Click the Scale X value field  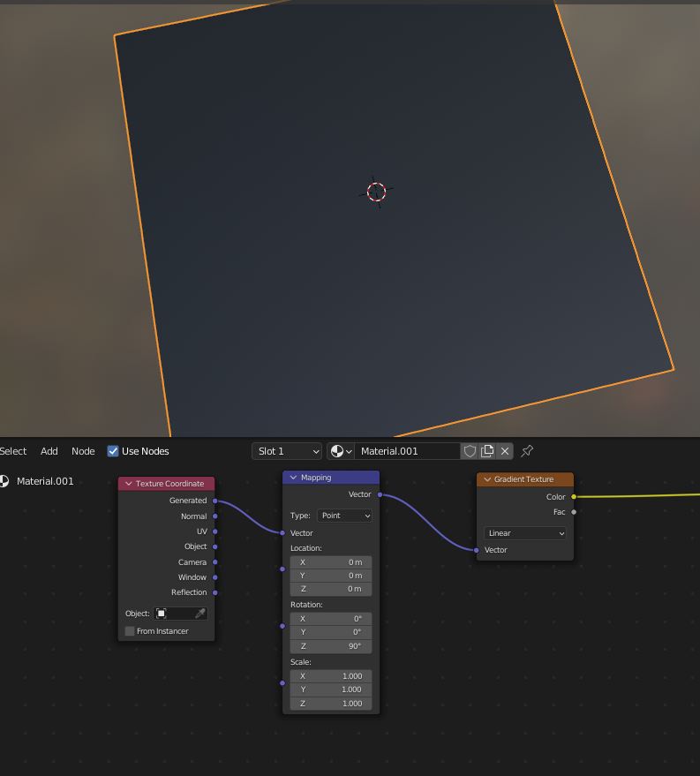tap(331, 676)
